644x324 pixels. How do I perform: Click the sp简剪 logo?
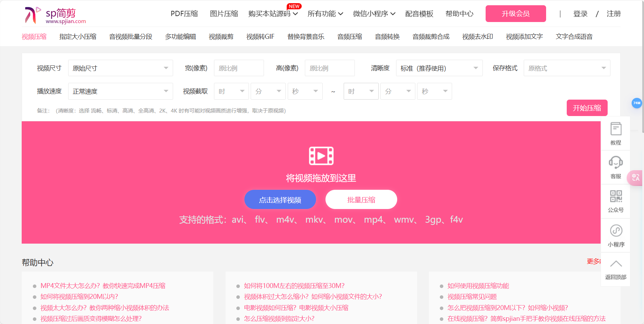point(51,14)
